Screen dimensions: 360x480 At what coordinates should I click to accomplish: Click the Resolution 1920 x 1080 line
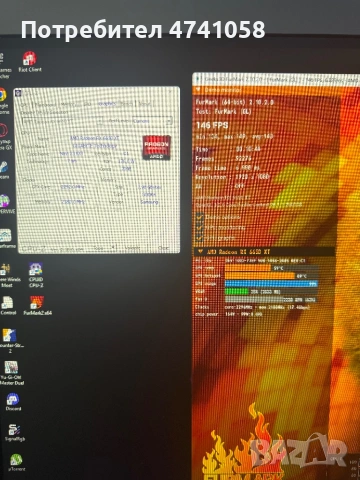coord(232,177)
